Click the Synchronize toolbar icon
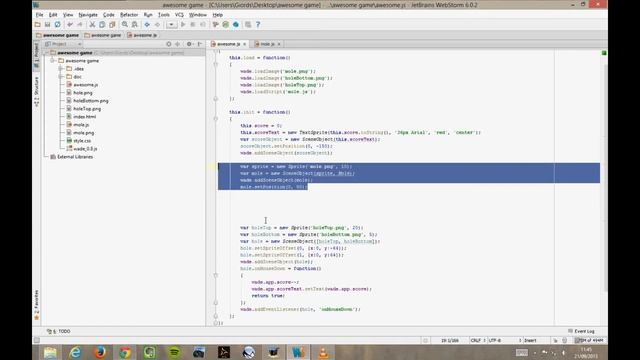 pos(58,24)
